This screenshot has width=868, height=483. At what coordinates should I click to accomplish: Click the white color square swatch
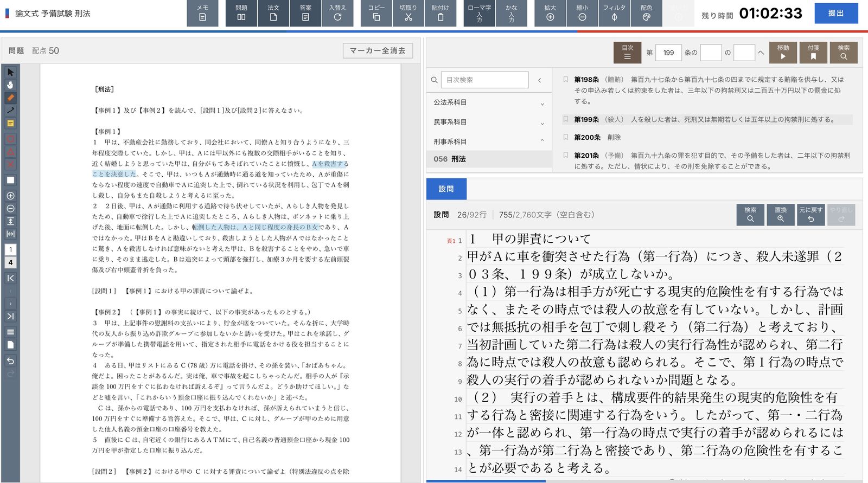[10, 180]
